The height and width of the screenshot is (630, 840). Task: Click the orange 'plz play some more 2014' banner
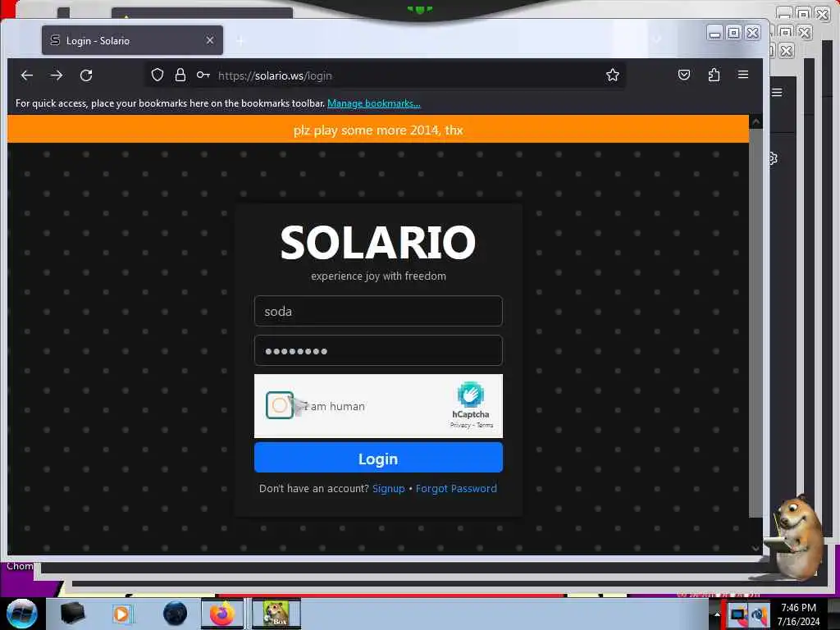pyautogui.click(x=378, y=129)
